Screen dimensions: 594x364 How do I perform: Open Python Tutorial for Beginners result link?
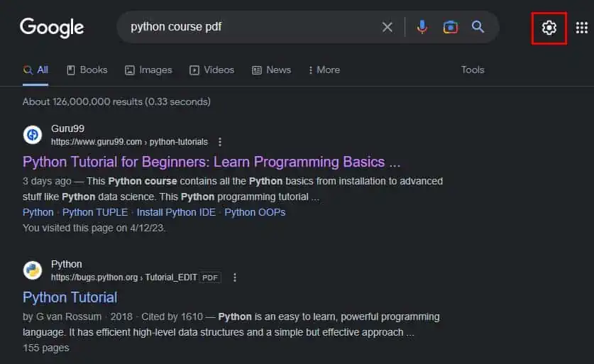point(211,162)
